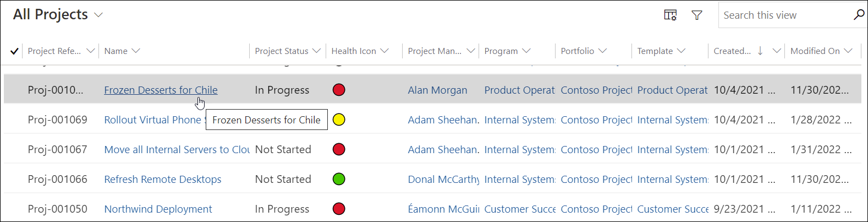Click the red health icon for Northwind Deployment
The width and height of the screenshot is (868, 222).
coord(339,209)
